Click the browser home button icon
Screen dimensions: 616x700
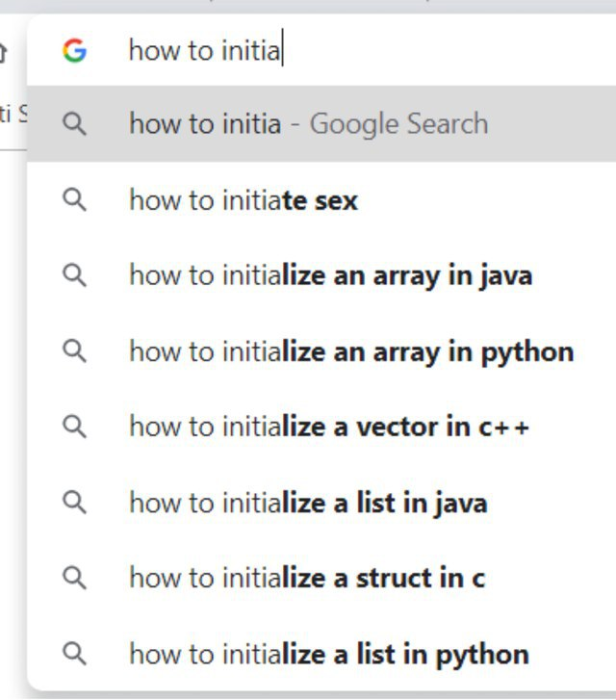tap(3, 51)
